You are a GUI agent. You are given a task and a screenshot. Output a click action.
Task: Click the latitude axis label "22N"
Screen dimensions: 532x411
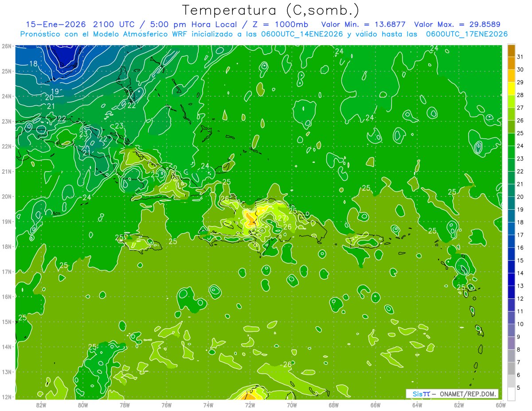tap(7, 146)
